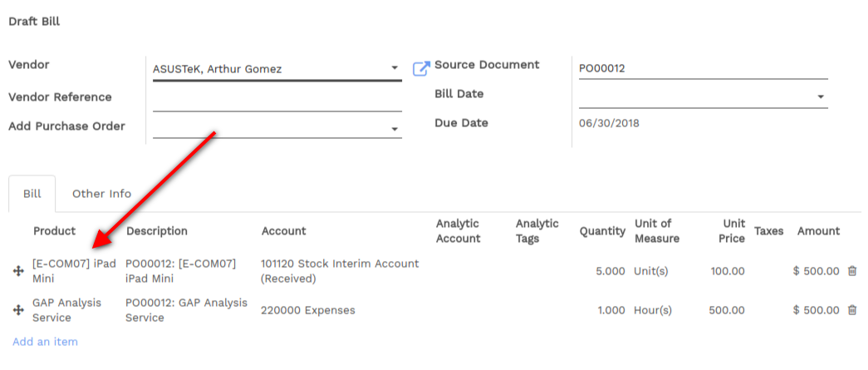Add an item to the bill
Viewport: 868px width, 370px height.
46,342
